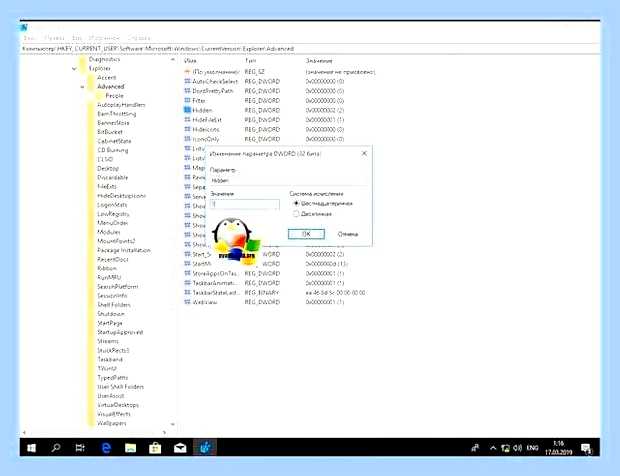Open the Windows Start menu
The width and height of the screenshot is (620, 476).
point(31,448)
